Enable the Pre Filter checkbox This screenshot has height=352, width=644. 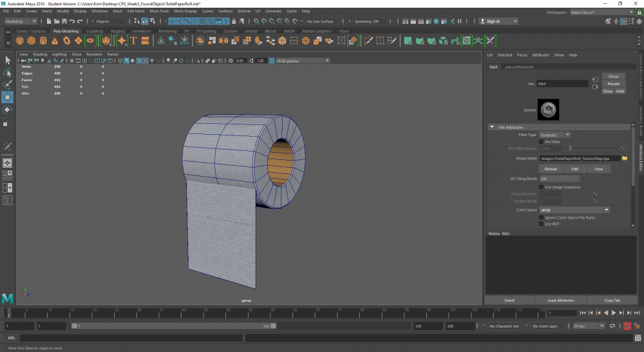[x=541, y=142]
